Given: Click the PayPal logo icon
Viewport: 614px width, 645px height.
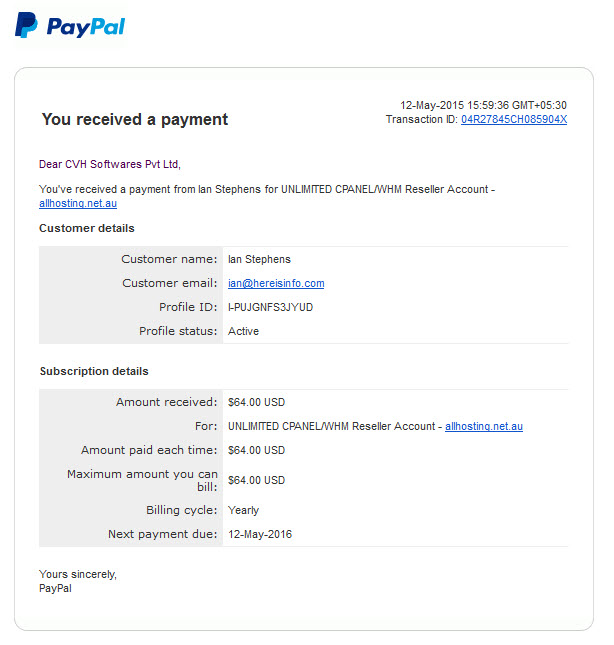Looking at the screenshot, I should [x=26, y=26].
